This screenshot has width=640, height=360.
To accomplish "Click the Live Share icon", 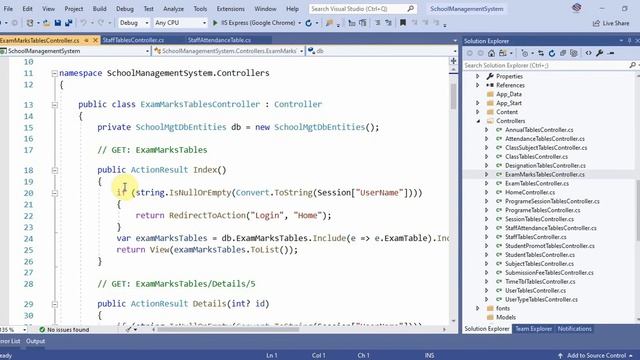I will point(596,23).
